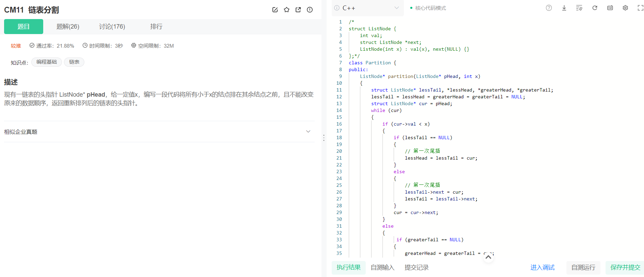Click the code format icon
644x277 pixels.
(x=579, y=8)
